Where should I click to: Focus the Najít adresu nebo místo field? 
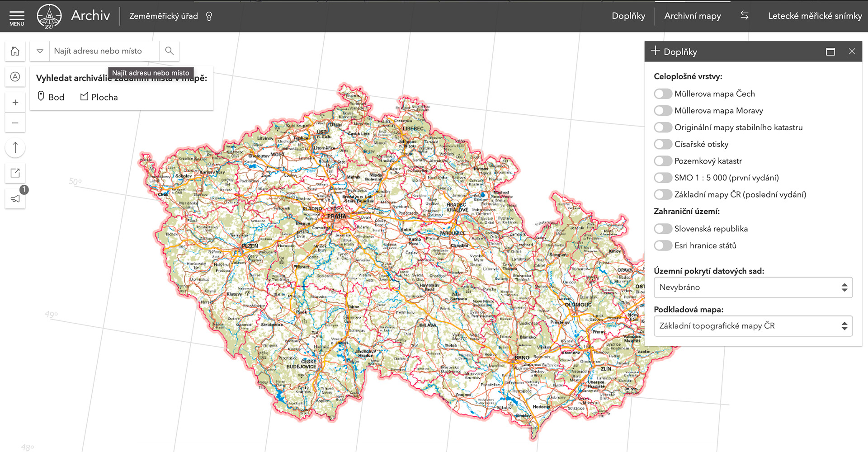point(104,51)
